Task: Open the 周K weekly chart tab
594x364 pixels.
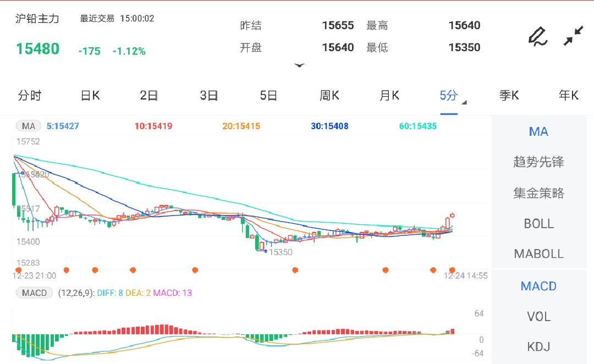Action: tap(329, 96)
